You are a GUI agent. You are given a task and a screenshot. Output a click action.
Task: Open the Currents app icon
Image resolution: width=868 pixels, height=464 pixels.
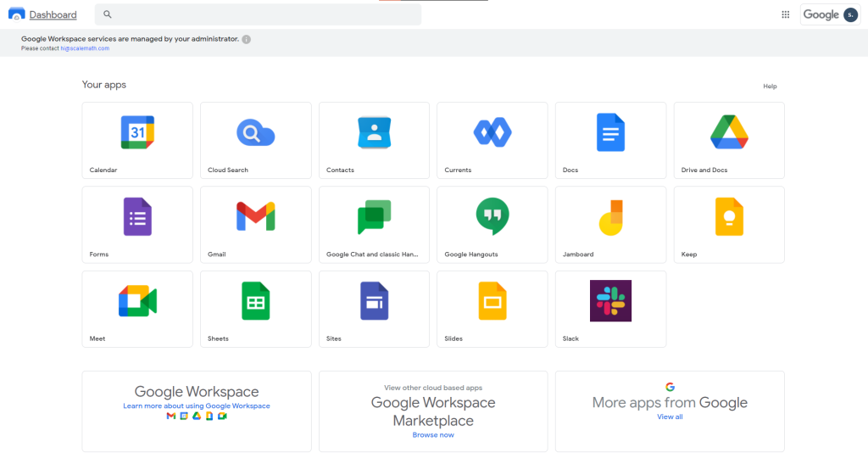492,132
